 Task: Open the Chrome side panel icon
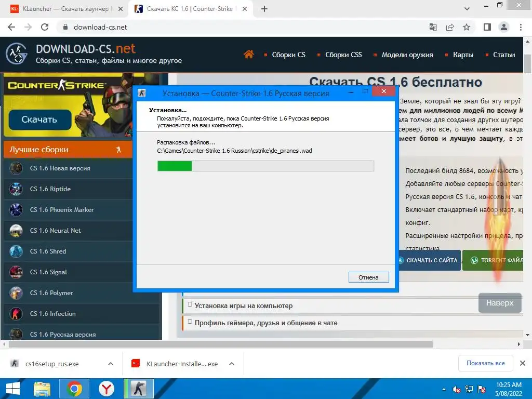487,27
